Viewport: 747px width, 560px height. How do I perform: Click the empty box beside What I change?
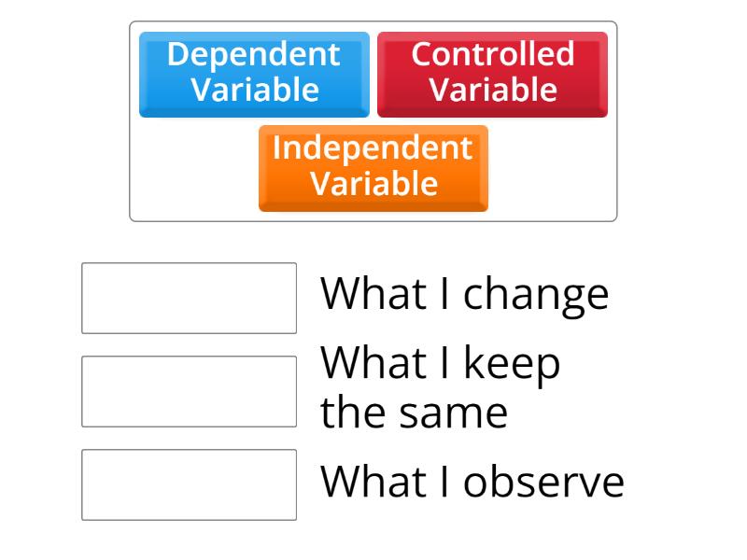(189, 298)
